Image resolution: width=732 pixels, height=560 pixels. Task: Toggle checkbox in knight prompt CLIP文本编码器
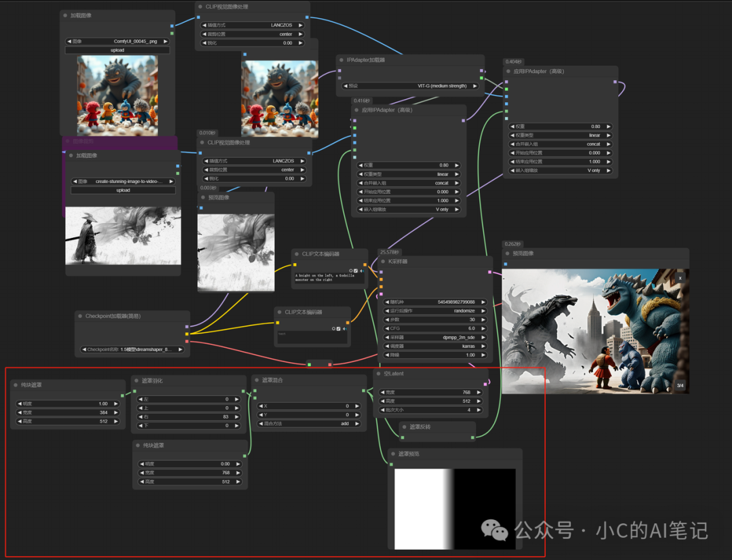(x=357, y=271)
